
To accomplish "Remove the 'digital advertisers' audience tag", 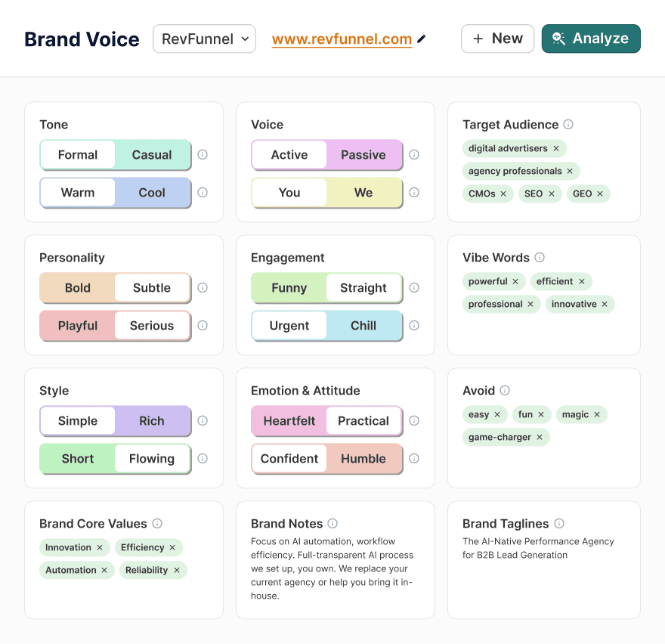I will click(x=556, y=149).
